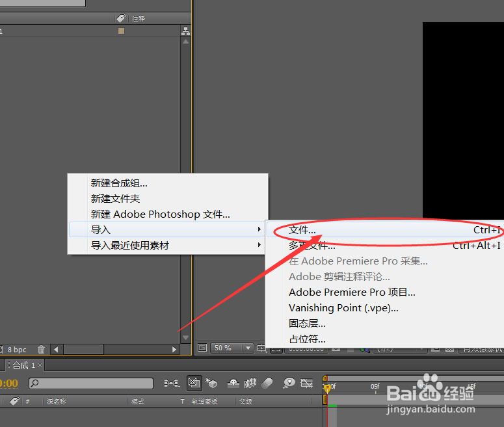Choose 文件... from the import submenu

pos(385,230)
